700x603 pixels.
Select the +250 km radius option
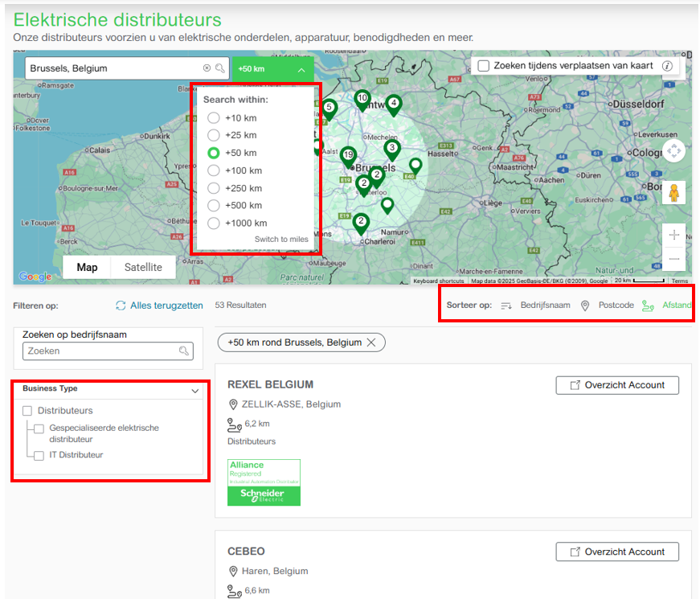click(214, 188)
